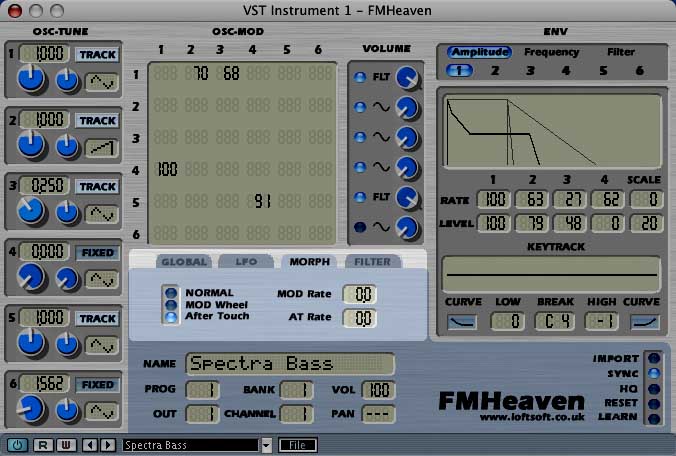The image size is (676, 456).
Task: Select oscillator 5 waveform icon
Action: pos(101,345)
